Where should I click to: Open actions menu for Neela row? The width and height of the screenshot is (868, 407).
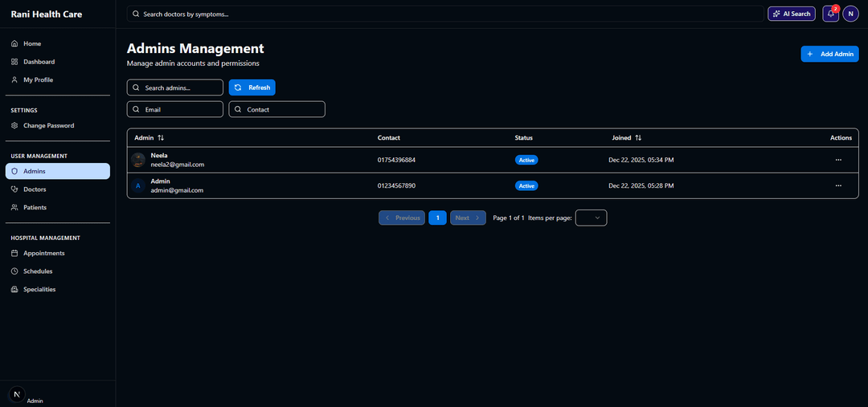click(x=838, y=160)
